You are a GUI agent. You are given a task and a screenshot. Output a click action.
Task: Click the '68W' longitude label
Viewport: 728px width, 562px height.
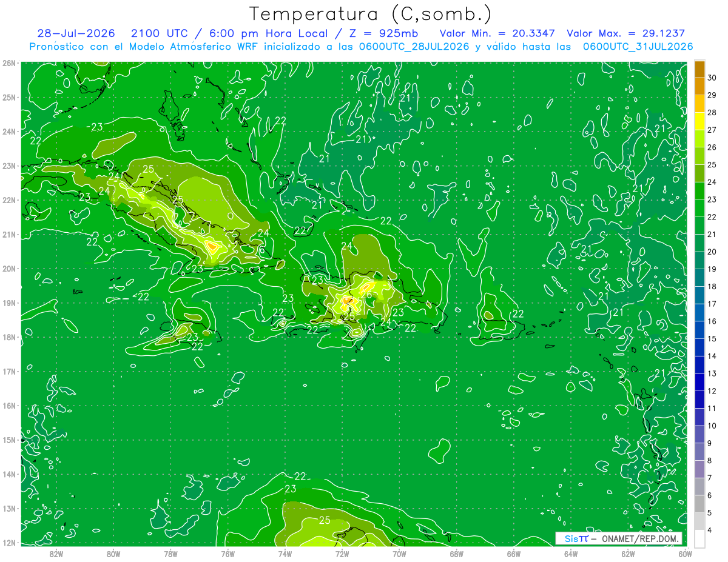click(x=456, y=553)
